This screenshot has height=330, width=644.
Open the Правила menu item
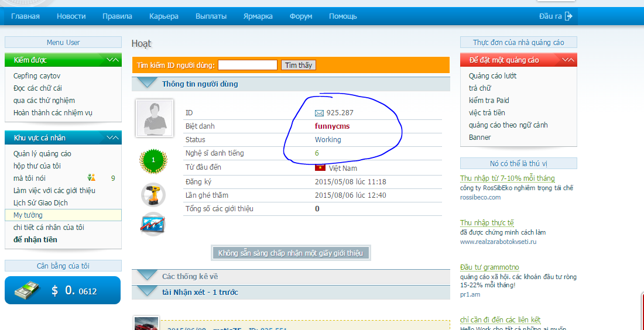pos(118,16)
